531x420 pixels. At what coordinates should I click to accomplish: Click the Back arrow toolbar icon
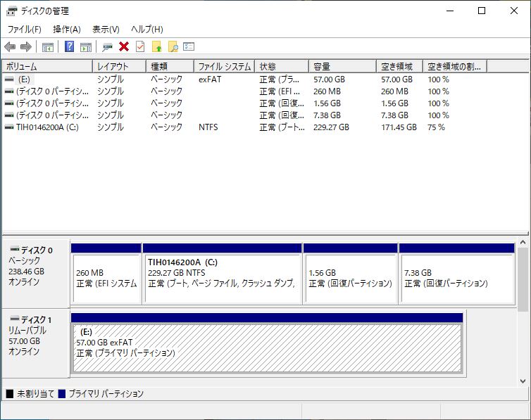click(x=10, y=46)
